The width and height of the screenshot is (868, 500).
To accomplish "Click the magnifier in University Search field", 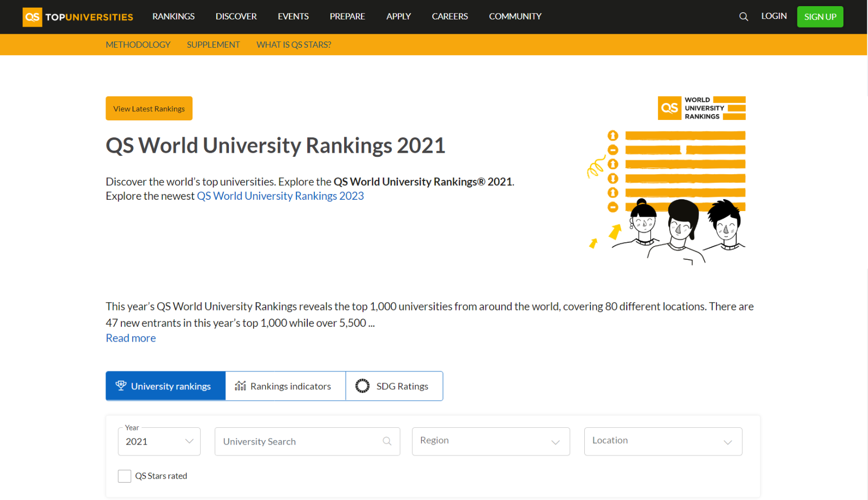I will pyautogui.click(x=387, y=441).
